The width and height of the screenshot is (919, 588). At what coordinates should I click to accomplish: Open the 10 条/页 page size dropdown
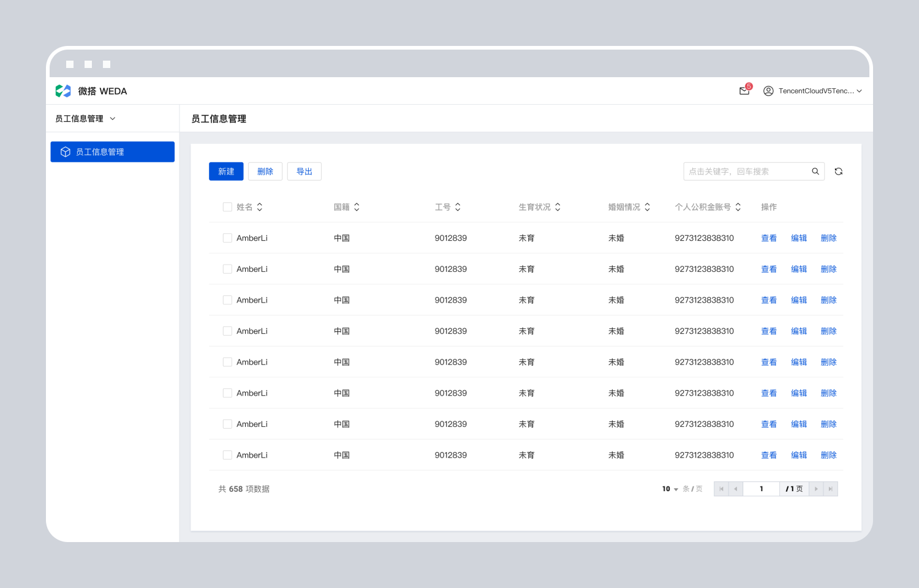click(670, 489)
